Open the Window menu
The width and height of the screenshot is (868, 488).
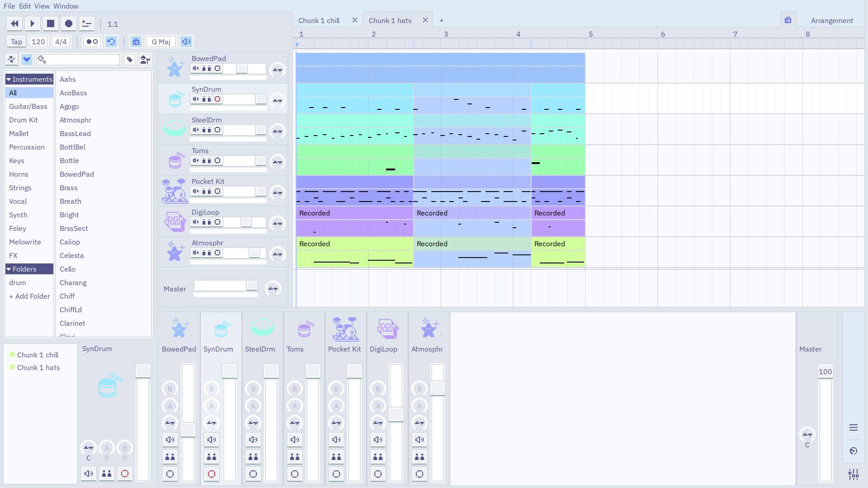(x=66, y=6)
